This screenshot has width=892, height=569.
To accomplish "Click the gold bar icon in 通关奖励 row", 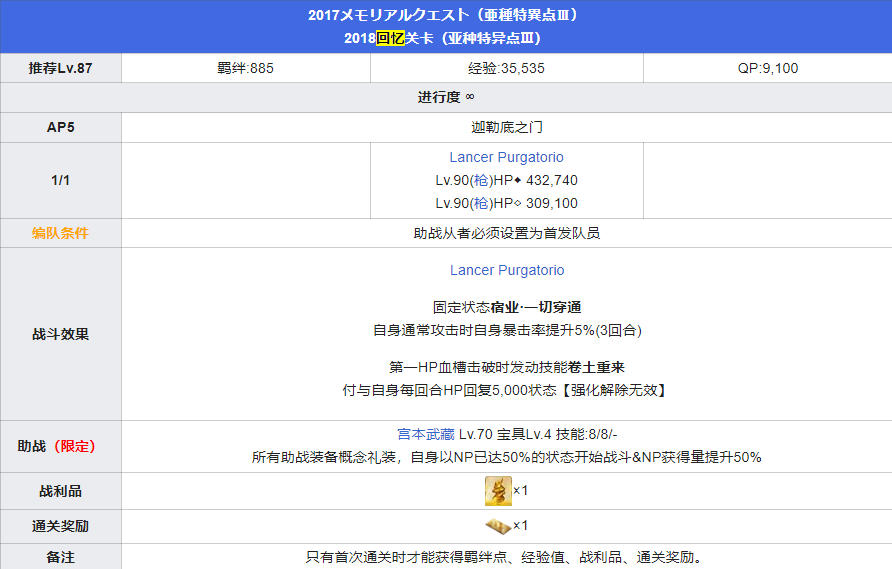I will pyautogui.click(x=498, y=526).
